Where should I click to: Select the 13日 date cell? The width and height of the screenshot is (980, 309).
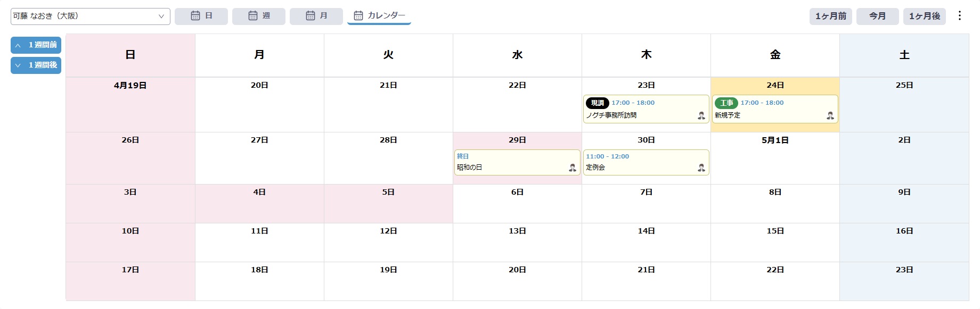coord(517,243)
